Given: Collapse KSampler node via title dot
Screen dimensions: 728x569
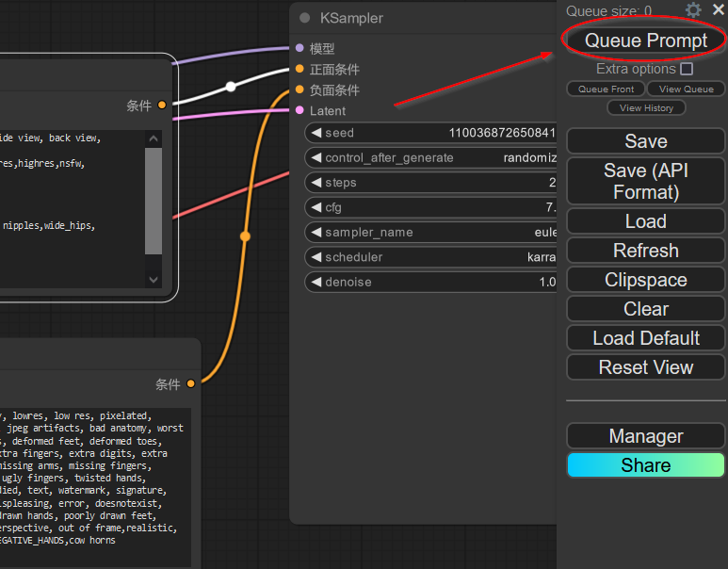Looking at the screenshot, I should pyautogui.click(x=304, y=18).
